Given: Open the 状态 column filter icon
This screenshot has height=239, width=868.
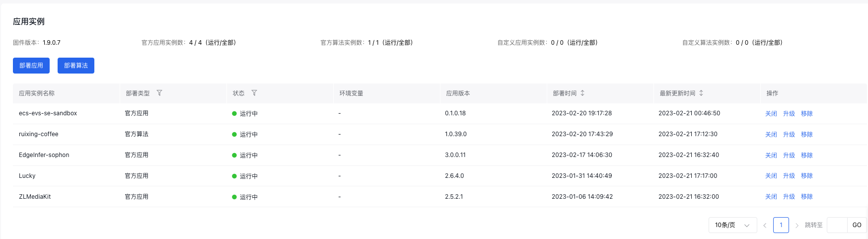Looking at the screenshot, I should (x=254, y=93).
